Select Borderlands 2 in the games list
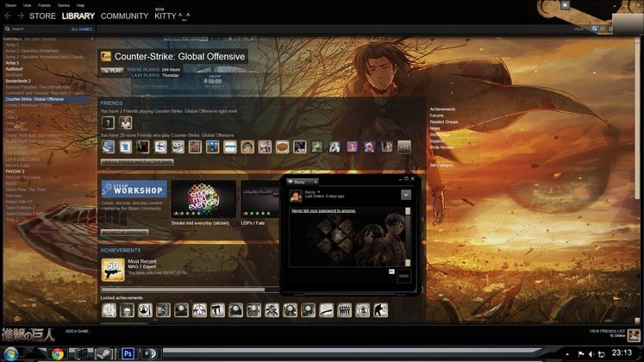Screen dimensions: 644x362 pos(18,81)
